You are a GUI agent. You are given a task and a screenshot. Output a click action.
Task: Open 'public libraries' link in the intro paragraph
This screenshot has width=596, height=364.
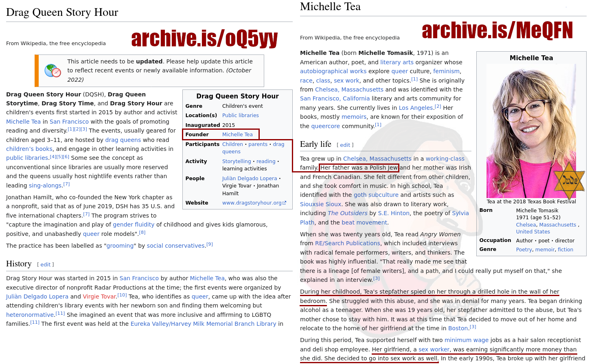coord(27,158)
